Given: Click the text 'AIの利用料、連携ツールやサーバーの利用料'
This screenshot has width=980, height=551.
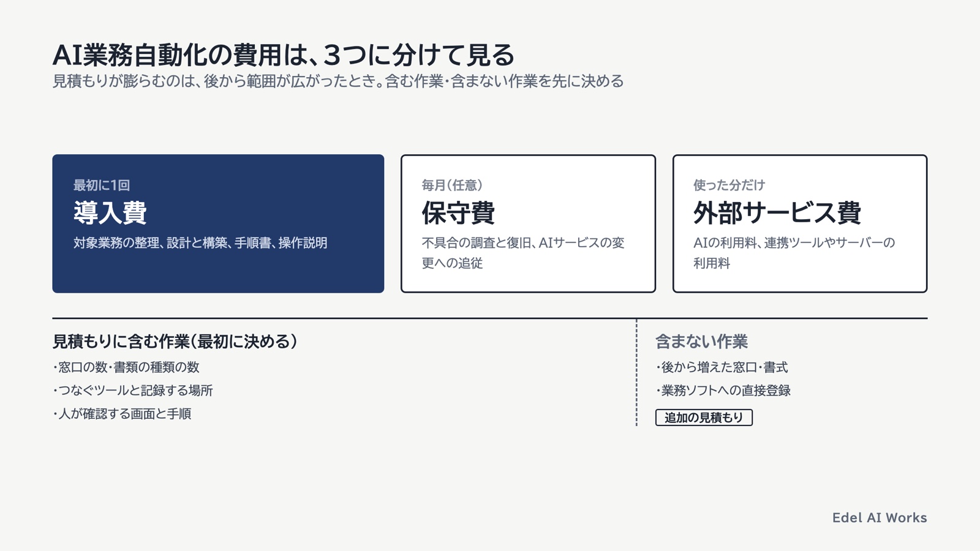Looking at the screenshot, I should [794, 253].
